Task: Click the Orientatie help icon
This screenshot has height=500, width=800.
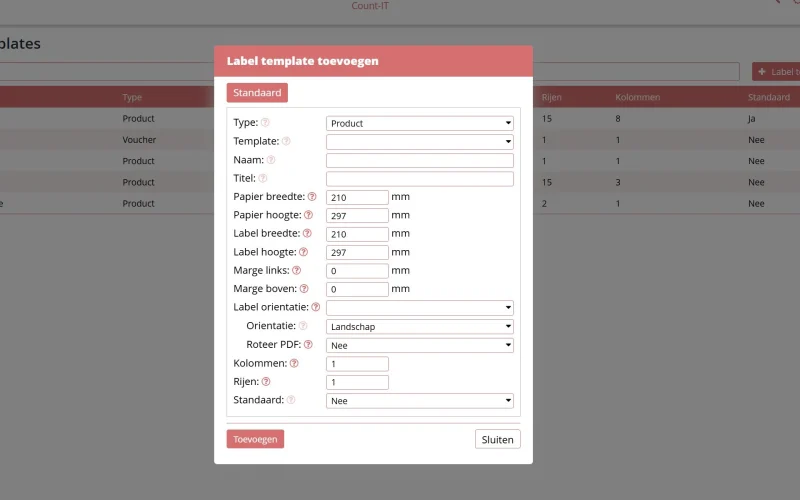Action: (x=303, y=326)
